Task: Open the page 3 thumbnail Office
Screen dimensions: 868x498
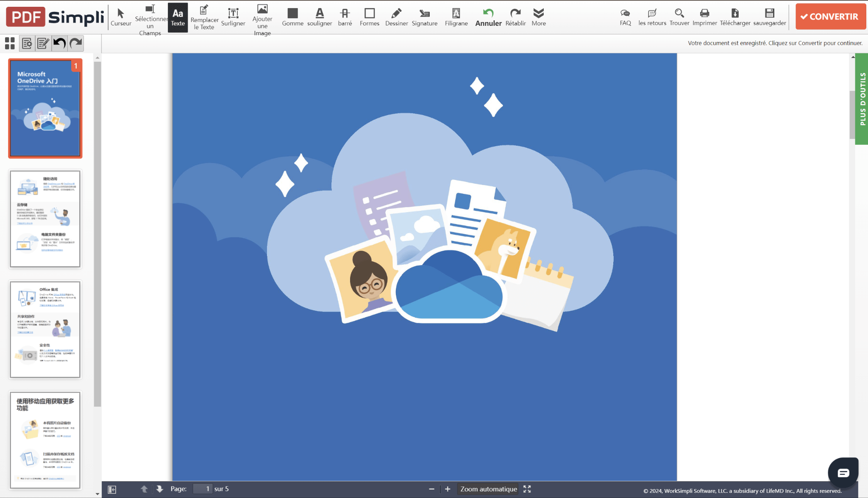Action: point(45,329)
